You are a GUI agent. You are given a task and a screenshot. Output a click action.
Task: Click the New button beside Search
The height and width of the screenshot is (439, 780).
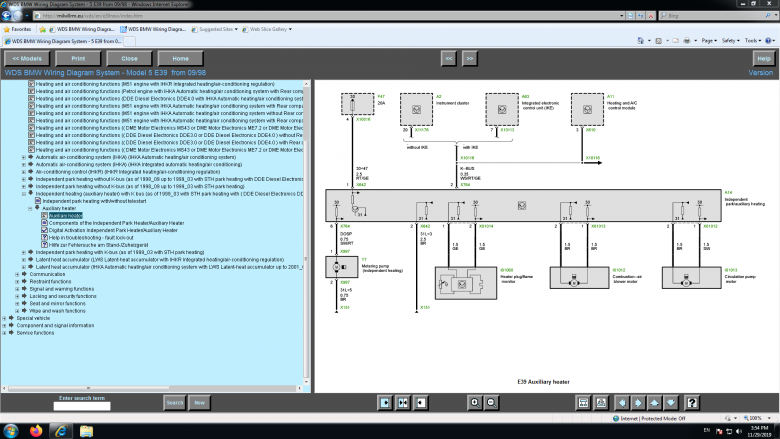point(199,403)
